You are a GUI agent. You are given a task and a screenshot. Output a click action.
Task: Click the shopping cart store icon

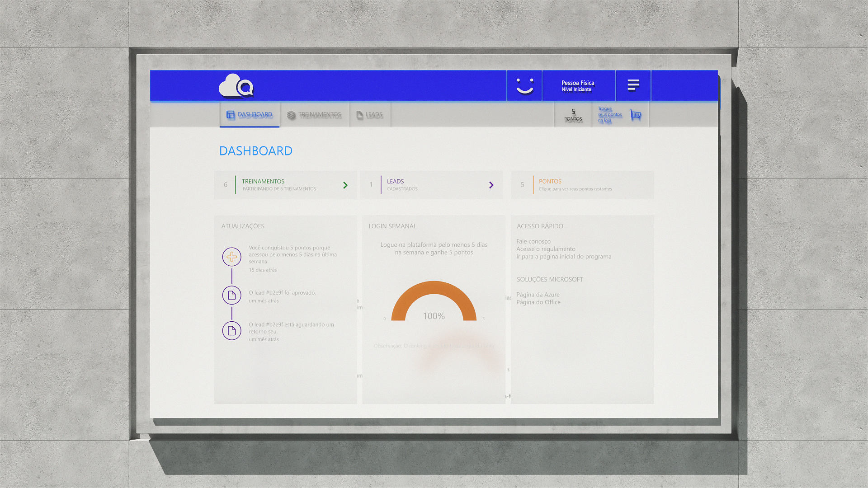[636, 115]
